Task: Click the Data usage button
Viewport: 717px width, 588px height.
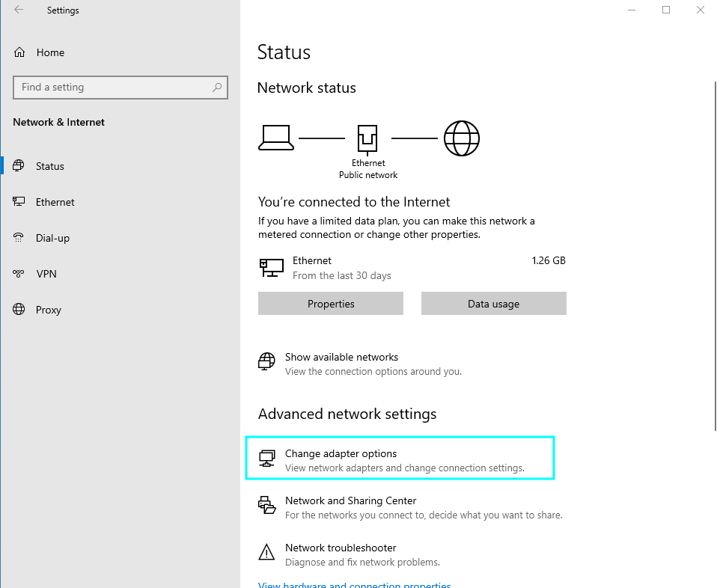Action: tap(494, 303)
